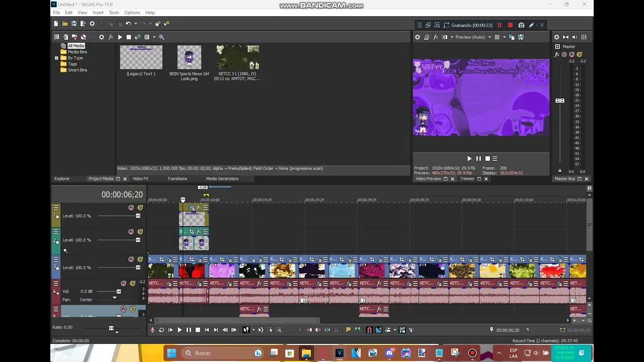
Task: Open Master Bus mixing console icon
Action: pyautogui.click(x=584, y=37)
